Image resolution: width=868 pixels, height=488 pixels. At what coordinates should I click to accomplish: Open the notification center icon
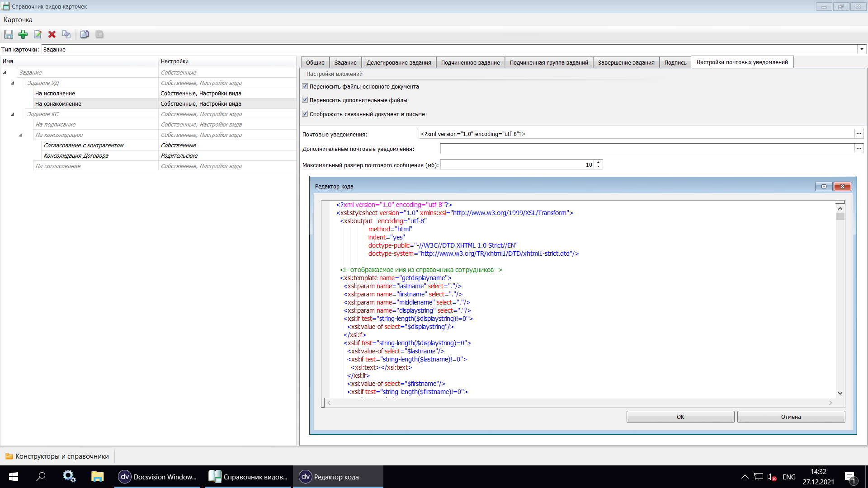coord(850,477)
